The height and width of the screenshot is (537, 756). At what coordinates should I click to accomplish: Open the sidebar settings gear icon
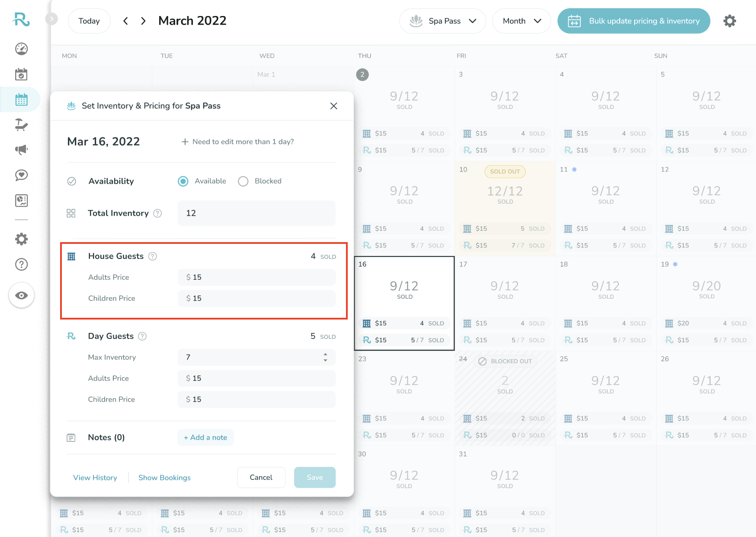(x=21, y=239)
